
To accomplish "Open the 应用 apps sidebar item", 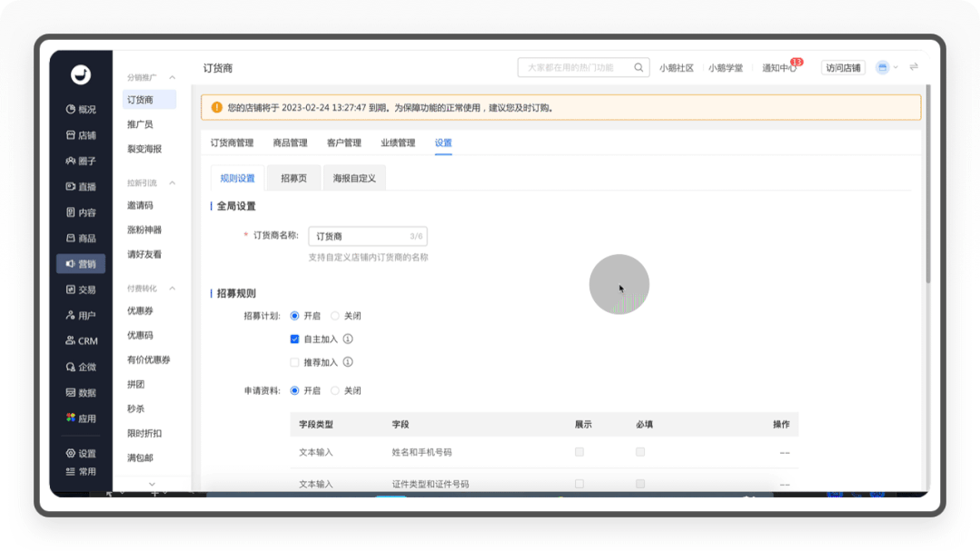I will click(81, 418).
